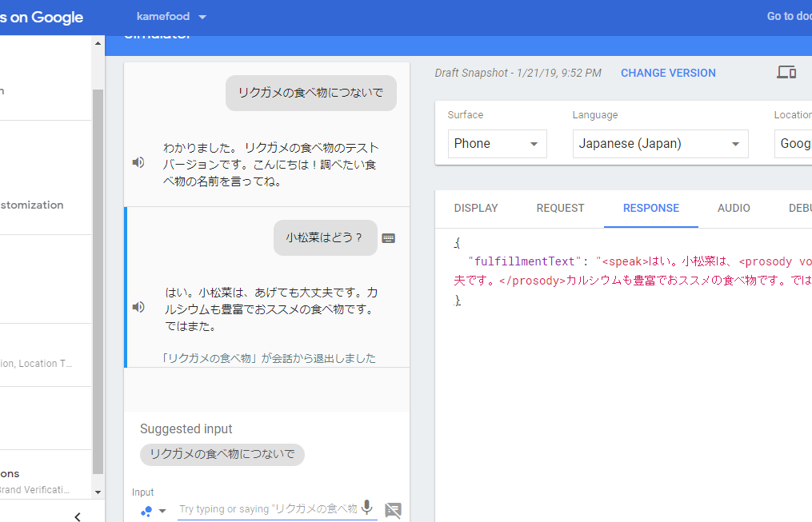The width and height of the screenshot is (812, 522).
Task: Click the はい。小松菜は response text
Action: click(x=271, y=309)
